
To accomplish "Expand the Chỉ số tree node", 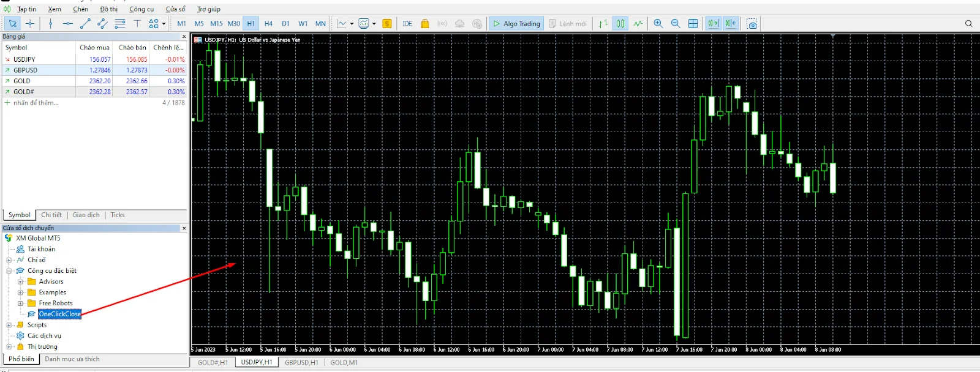I will click(x=9, y=260).
